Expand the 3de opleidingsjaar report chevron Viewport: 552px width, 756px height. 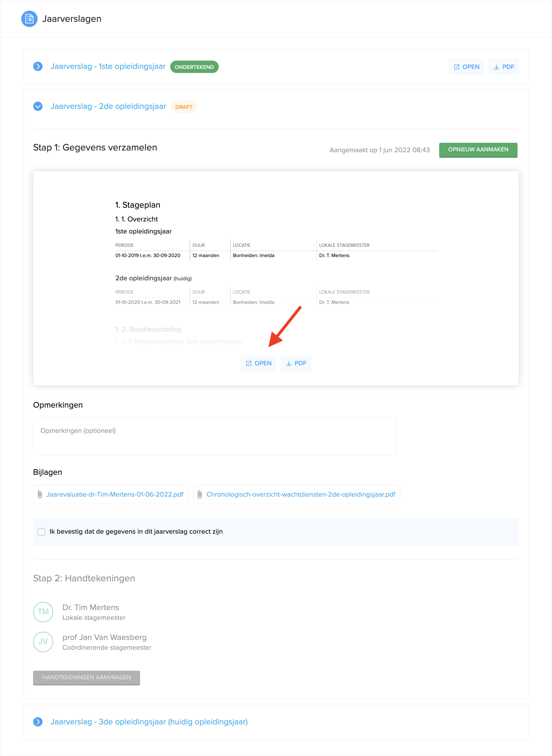(38, 722)
